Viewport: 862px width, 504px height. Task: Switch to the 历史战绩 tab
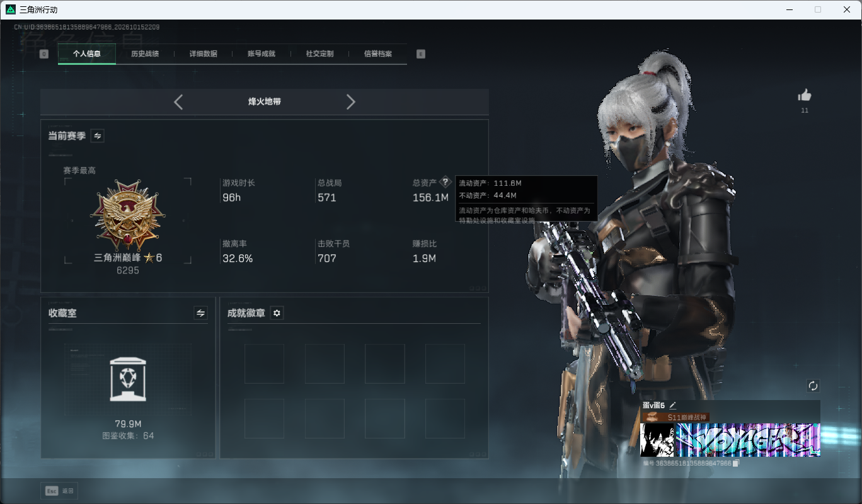(x=145, y=54)
